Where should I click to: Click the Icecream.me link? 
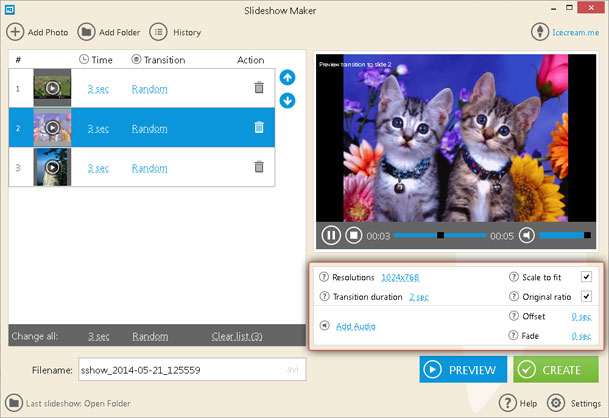[x=576, y=33]
